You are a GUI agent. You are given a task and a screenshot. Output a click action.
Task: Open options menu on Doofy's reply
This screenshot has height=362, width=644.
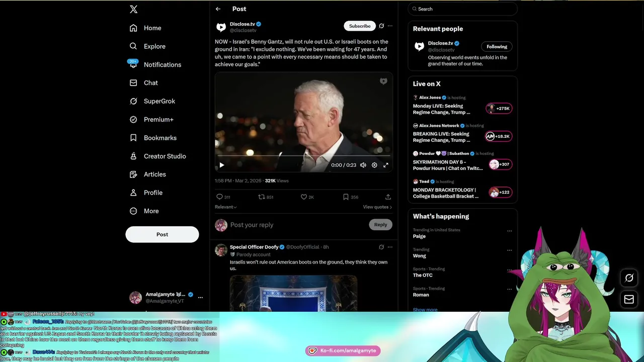390,247
